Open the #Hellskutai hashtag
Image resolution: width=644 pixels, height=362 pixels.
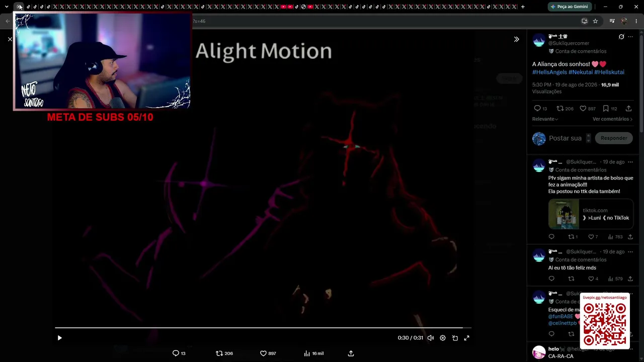(x=609, y=72)
